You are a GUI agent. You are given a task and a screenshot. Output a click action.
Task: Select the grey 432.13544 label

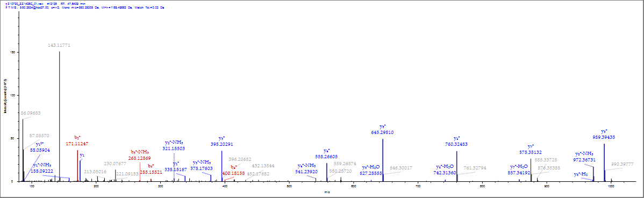coord(263,166)
